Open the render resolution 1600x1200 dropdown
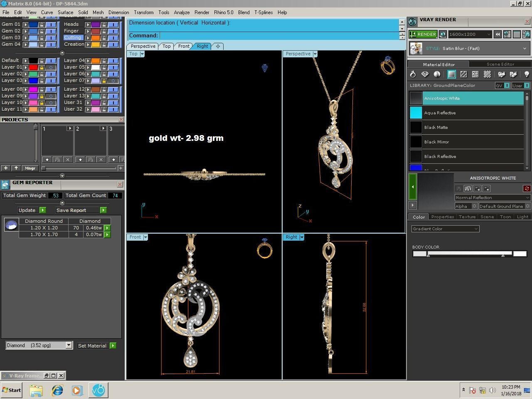 pyautogui.click(x=470, y=34)
